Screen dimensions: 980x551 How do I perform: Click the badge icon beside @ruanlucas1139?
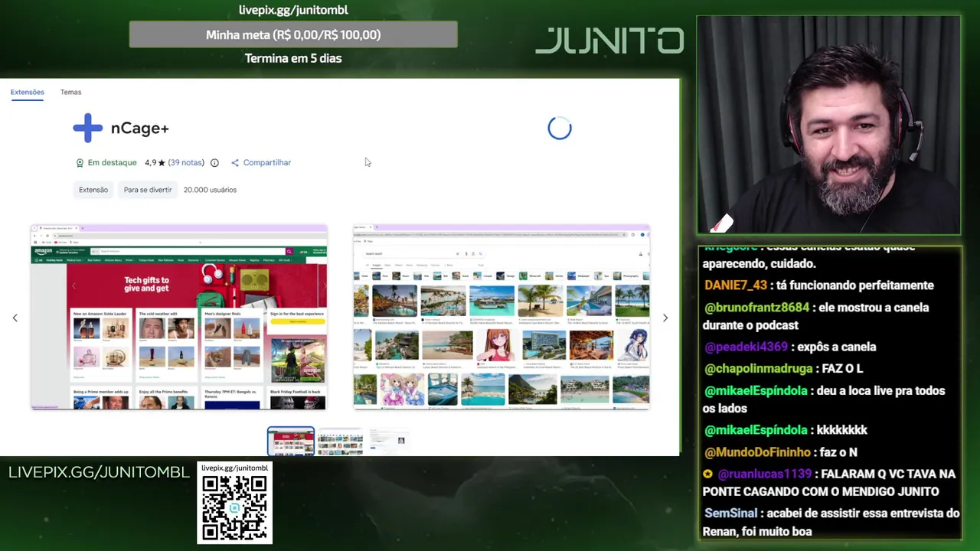(x=708, y=474)
